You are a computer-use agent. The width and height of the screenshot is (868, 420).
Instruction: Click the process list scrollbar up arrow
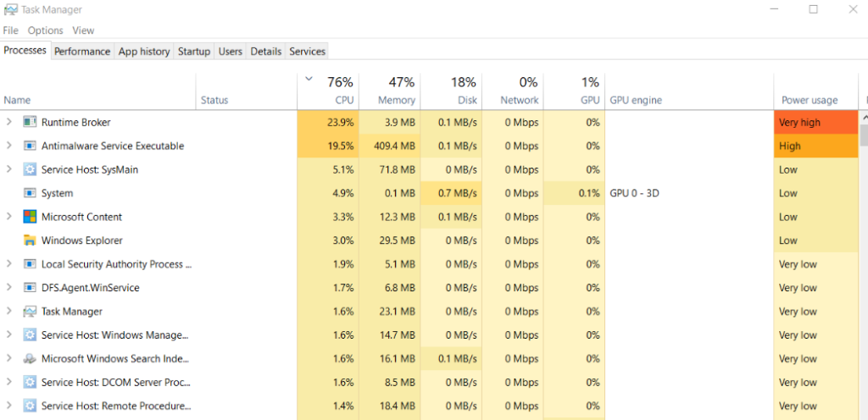tap(864, 117)
